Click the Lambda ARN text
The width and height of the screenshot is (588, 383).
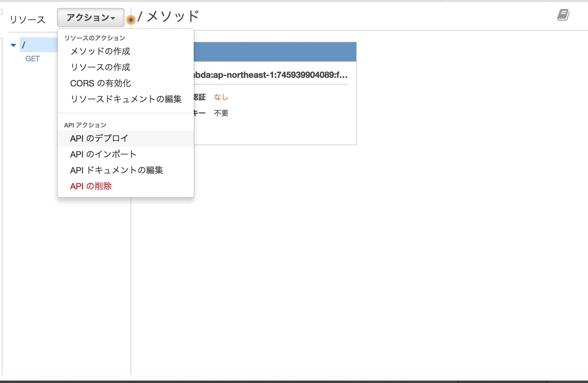[270, 75]
